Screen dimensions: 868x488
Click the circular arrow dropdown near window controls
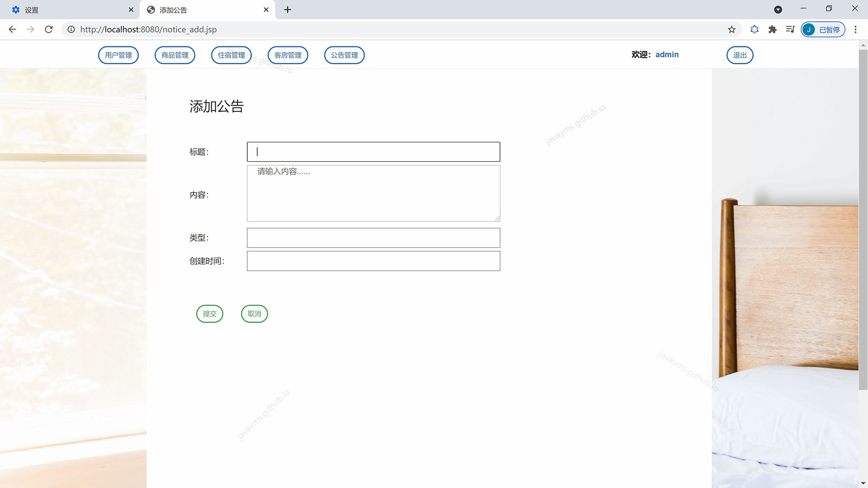pos(778,9)
